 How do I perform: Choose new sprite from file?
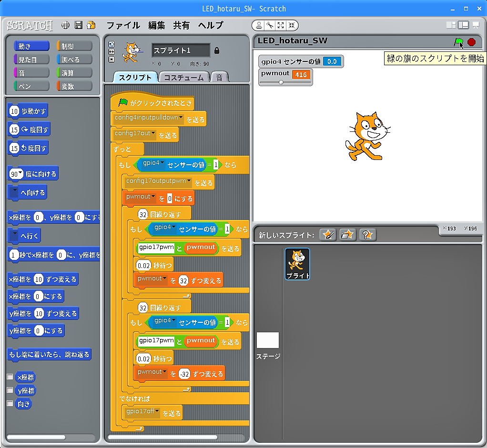click(x=347, y=235)
